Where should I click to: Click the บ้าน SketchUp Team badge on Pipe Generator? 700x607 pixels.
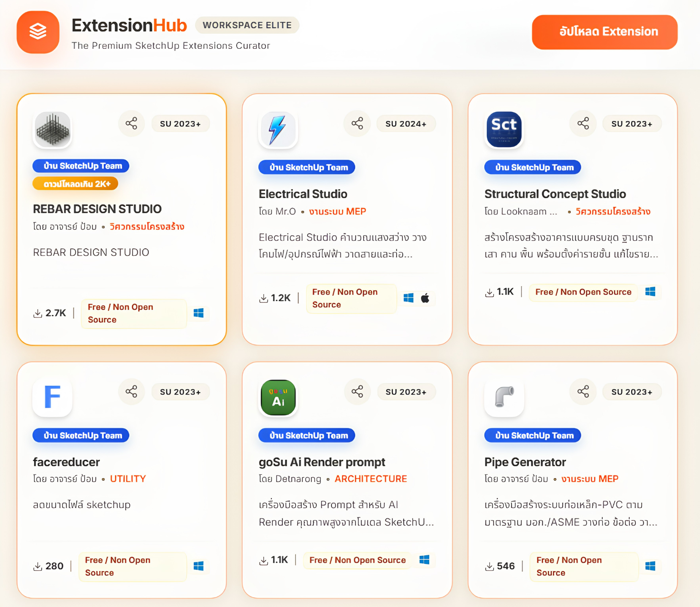(x=533, y=436)
